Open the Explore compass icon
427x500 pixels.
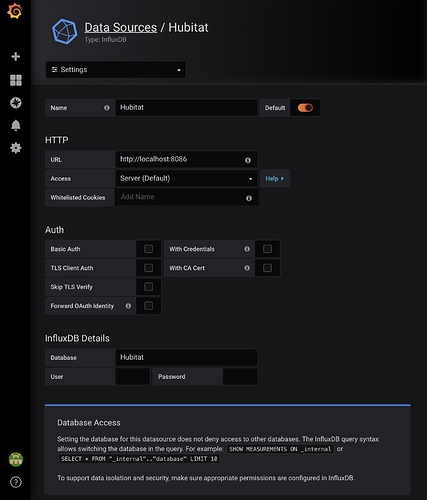pyautogui.click(x=16, y=103)
